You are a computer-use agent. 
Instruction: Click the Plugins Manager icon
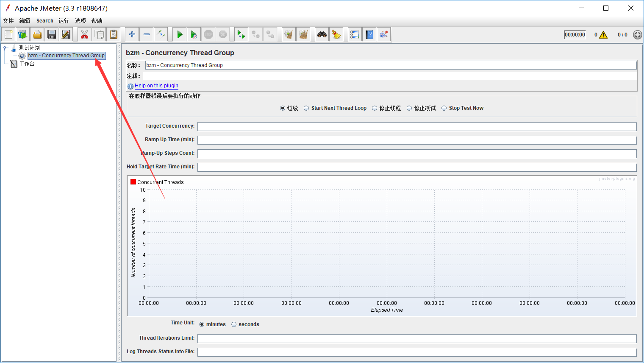tap(384, 34)
